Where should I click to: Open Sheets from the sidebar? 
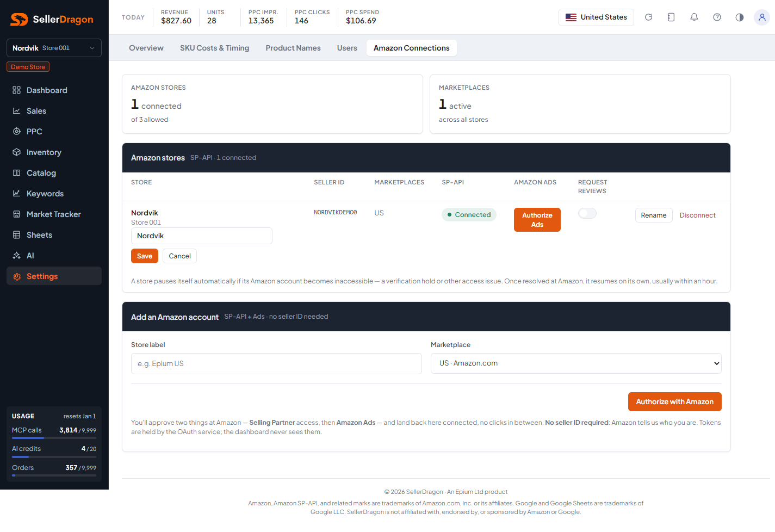tap(54, 235)
